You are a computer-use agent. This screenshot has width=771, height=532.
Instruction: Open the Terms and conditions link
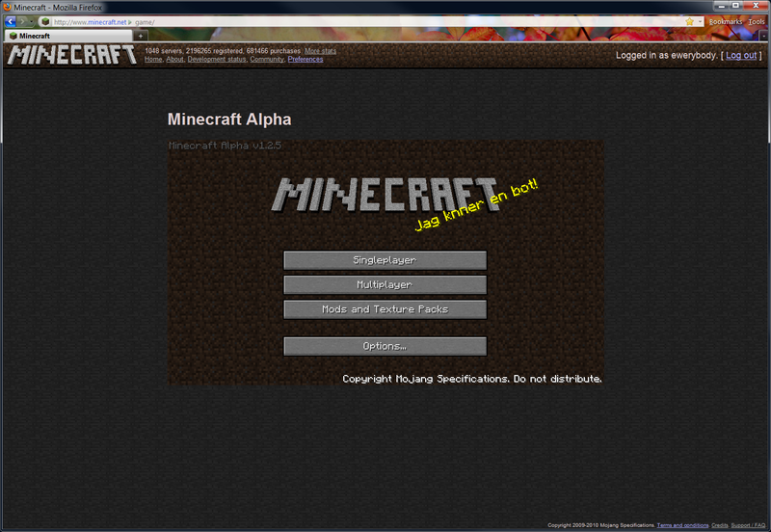coord(682,525)
